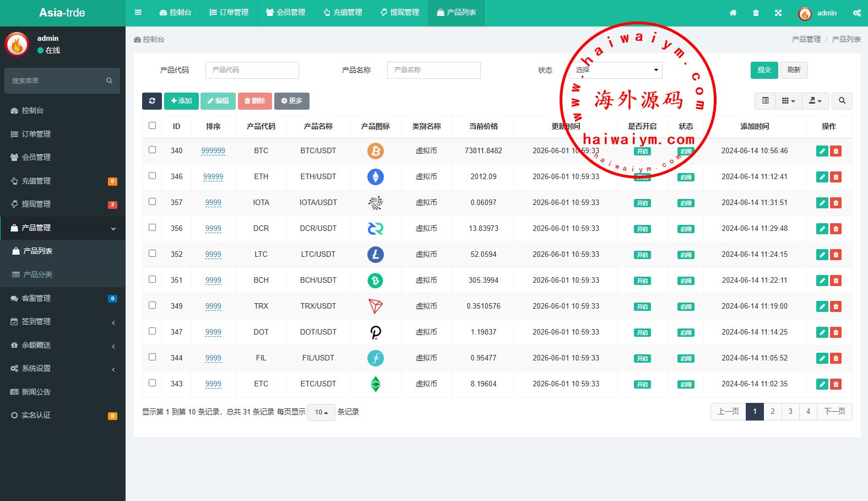Screen dimensions: 868x501
Task: Open 产品分类 in the sidebar
Action: click(63, 274)
